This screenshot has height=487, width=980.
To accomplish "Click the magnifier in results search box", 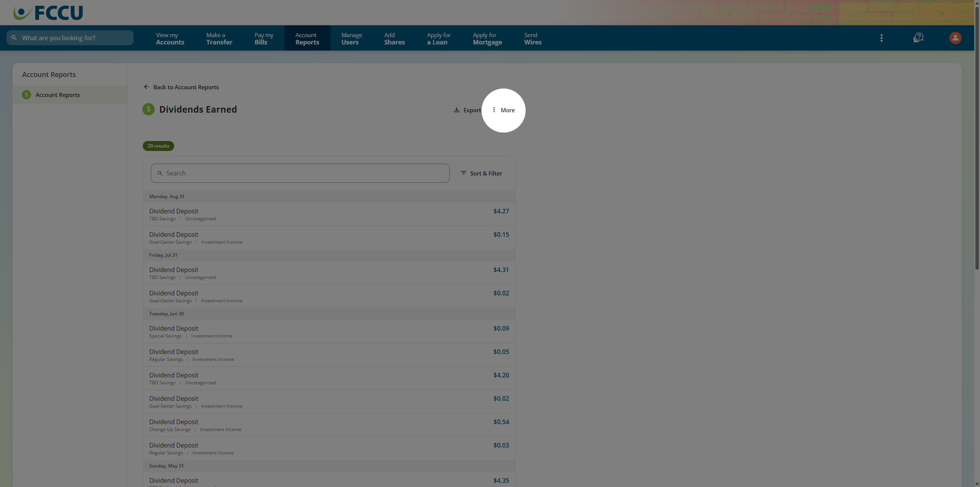I will [x=160, y=173].
